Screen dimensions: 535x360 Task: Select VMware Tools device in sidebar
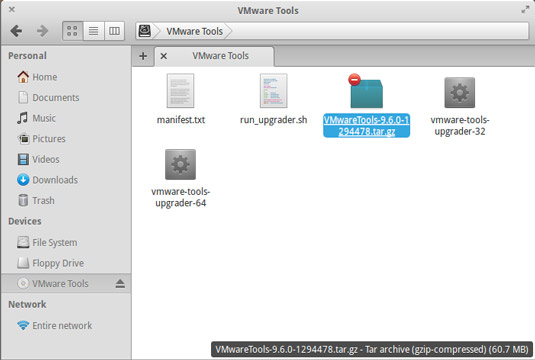point(66,283)
